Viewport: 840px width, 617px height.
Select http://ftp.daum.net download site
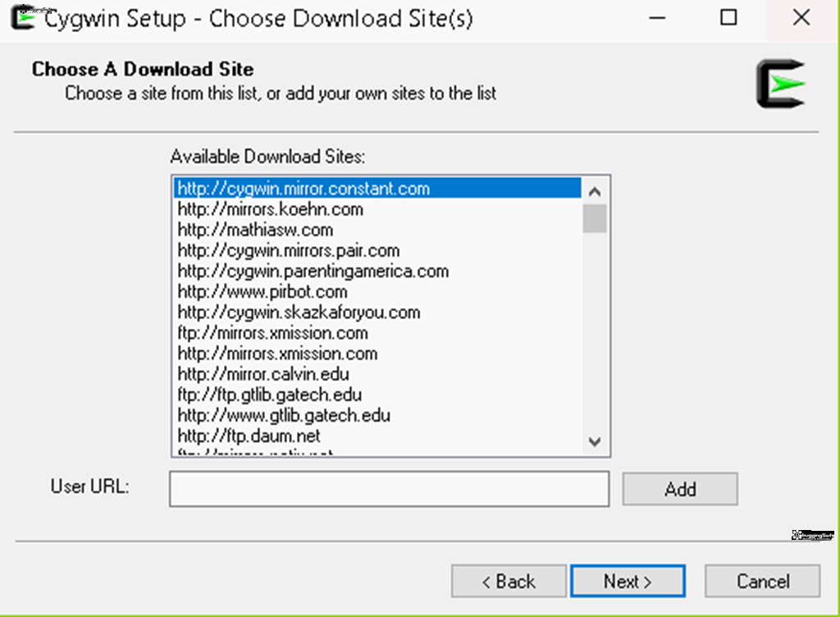click(377, 436)
